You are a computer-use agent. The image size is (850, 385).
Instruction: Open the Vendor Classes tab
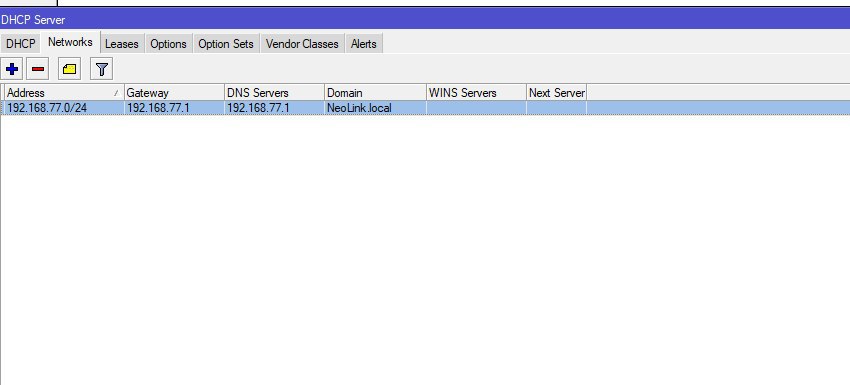pyautogui.click(x=302, y=44)
